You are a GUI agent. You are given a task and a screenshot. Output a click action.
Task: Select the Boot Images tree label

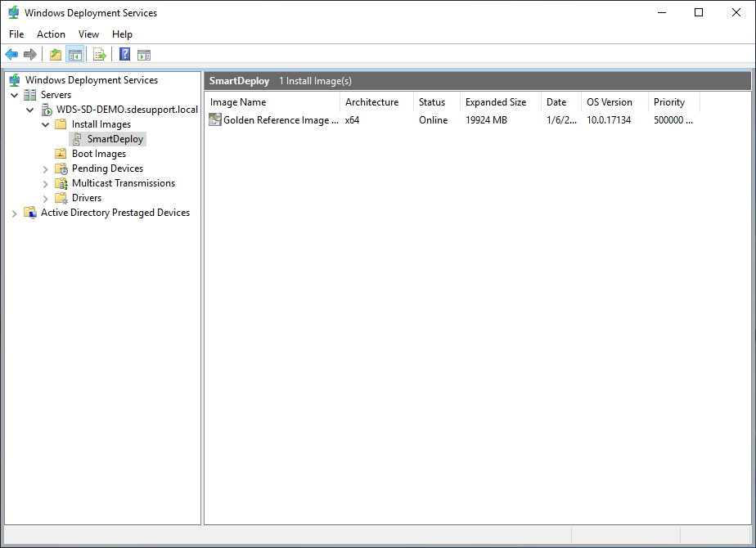(99, 154)
